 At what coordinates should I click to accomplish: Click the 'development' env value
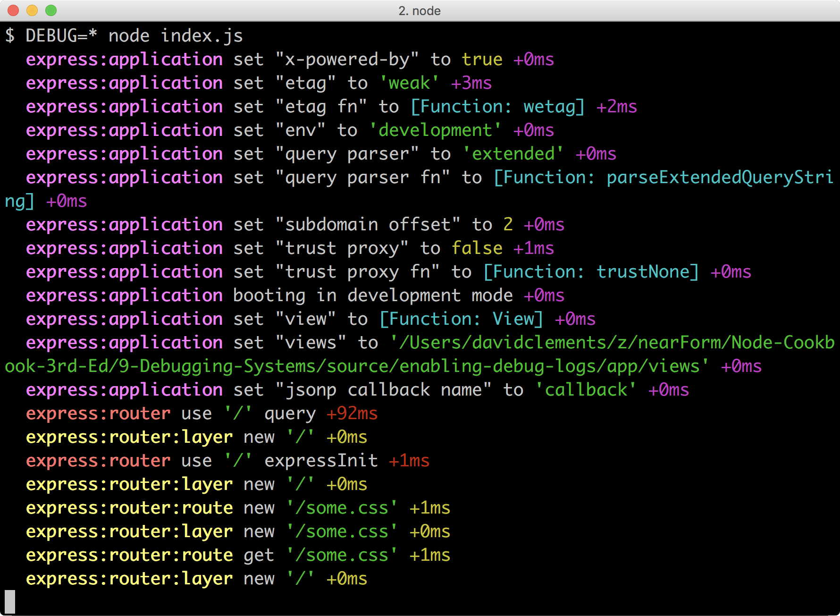pyautogui.click(x=435, y=130)
